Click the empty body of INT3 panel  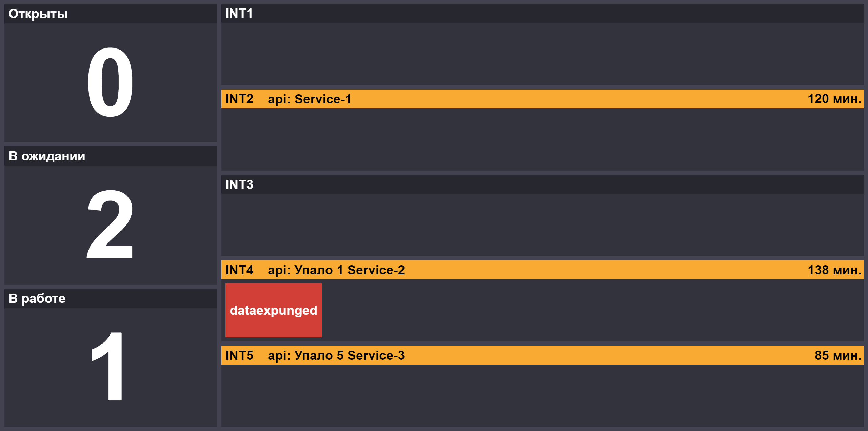point(542,224)
